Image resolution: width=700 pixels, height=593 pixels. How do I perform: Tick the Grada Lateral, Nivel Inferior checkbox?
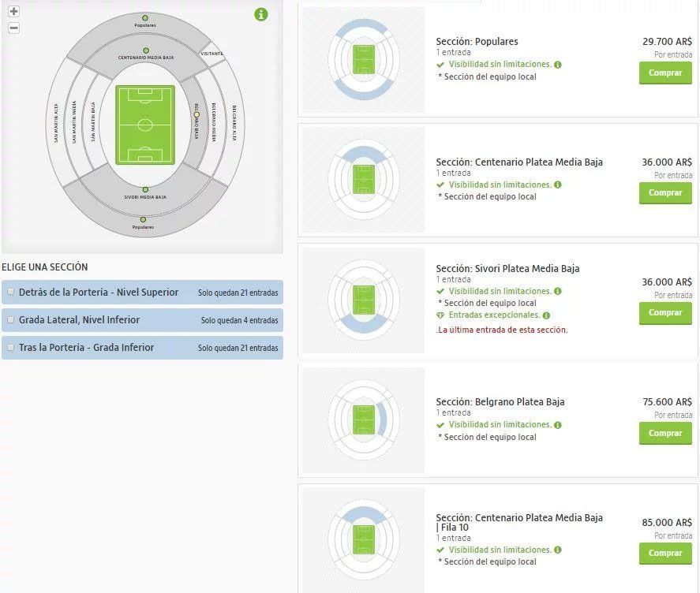pyautogui.click(x=11, y=320)
